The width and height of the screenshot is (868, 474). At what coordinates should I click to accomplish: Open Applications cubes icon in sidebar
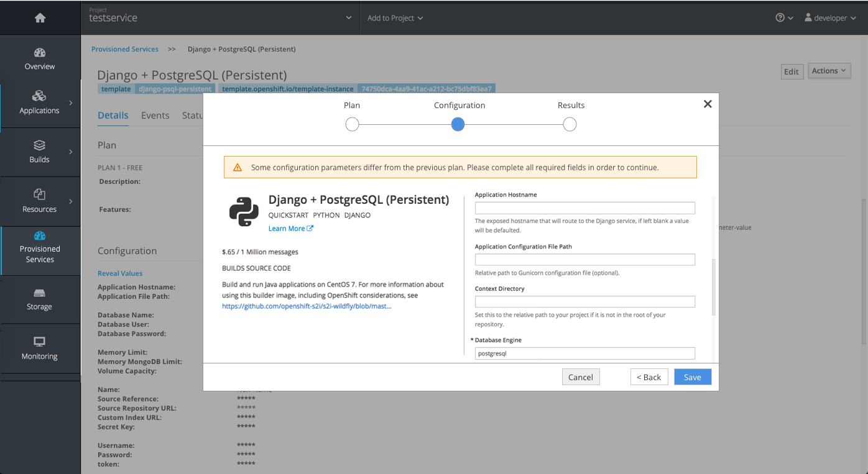click(39, 96)
